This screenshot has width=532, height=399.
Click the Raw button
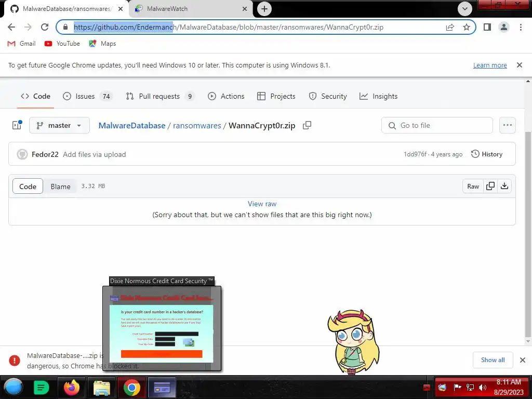473,187
